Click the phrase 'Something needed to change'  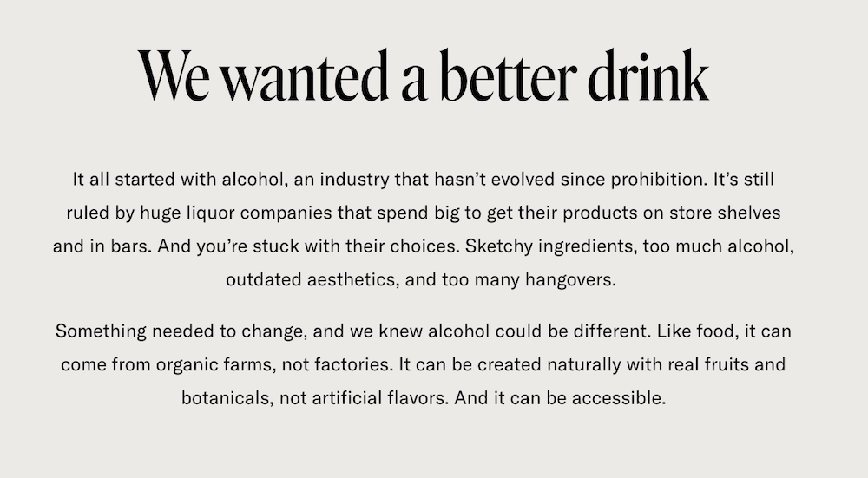point(180,331)
